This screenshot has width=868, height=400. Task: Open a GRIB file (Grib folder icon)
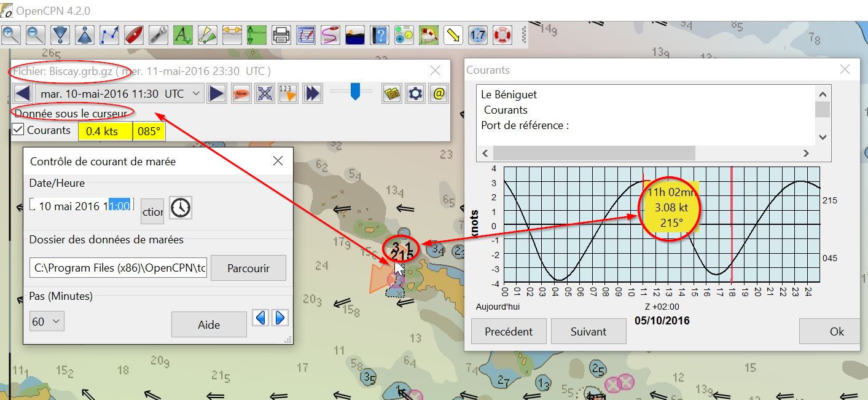(x=391, y=93)
